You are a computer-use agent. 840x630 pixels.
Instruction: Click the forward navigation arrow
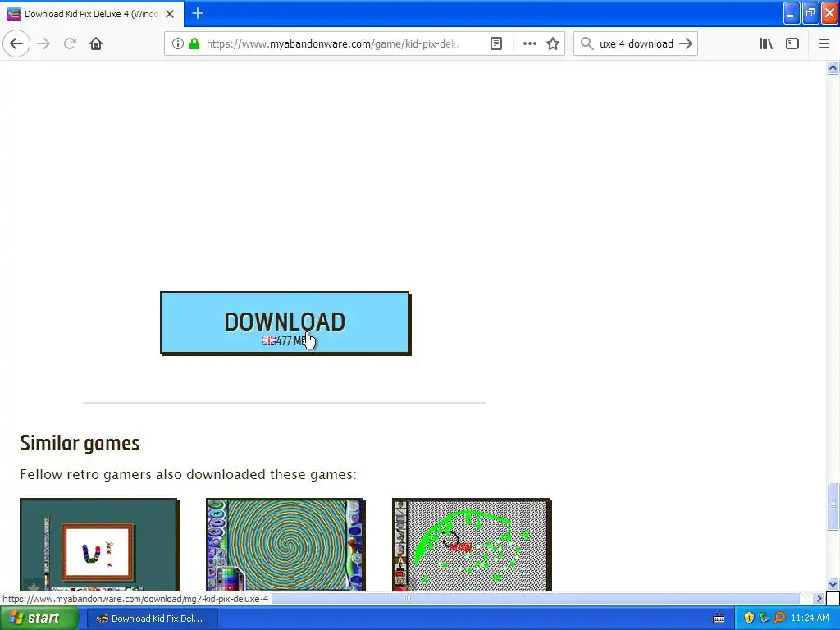tap(44, 43)
